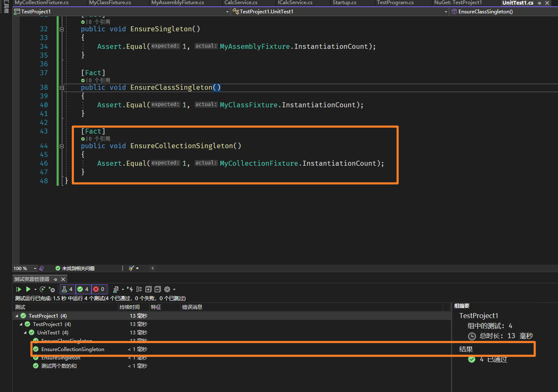Collapse the UnitTest1 (4) tree node
This screenshot has height=392, width=558.
25,333
